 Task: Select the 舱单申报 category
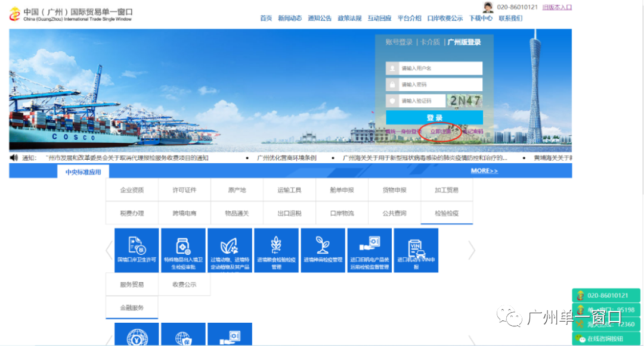pos(342,190)
